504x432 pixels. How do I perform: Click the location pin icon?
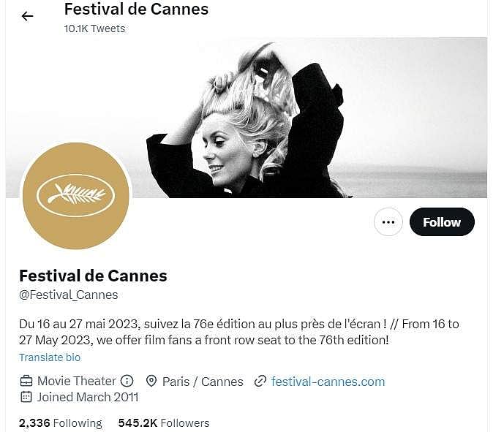152,381
